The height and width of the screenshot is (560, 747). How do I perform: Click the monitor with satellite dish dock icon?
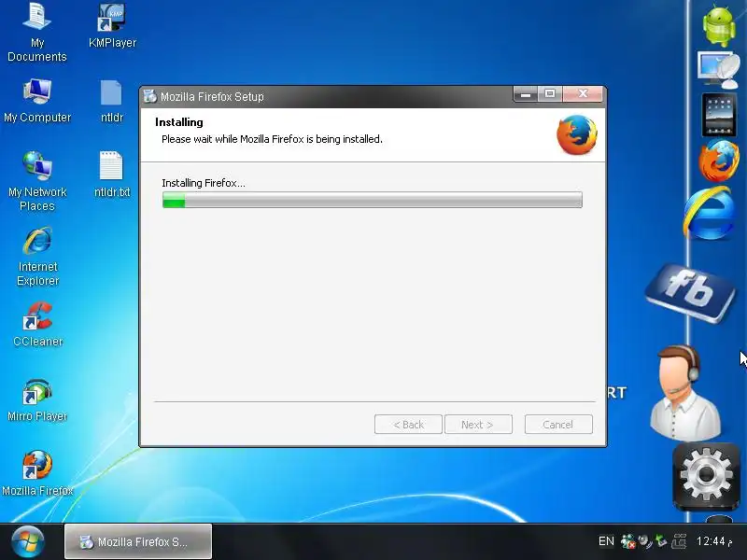719,71
